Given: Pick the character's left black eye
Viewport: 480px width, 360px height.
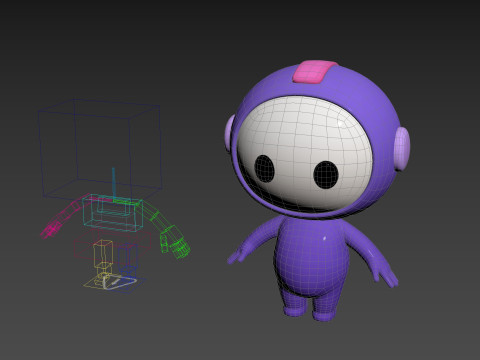Looking at the screenshot, I should [x=264, y=169].
